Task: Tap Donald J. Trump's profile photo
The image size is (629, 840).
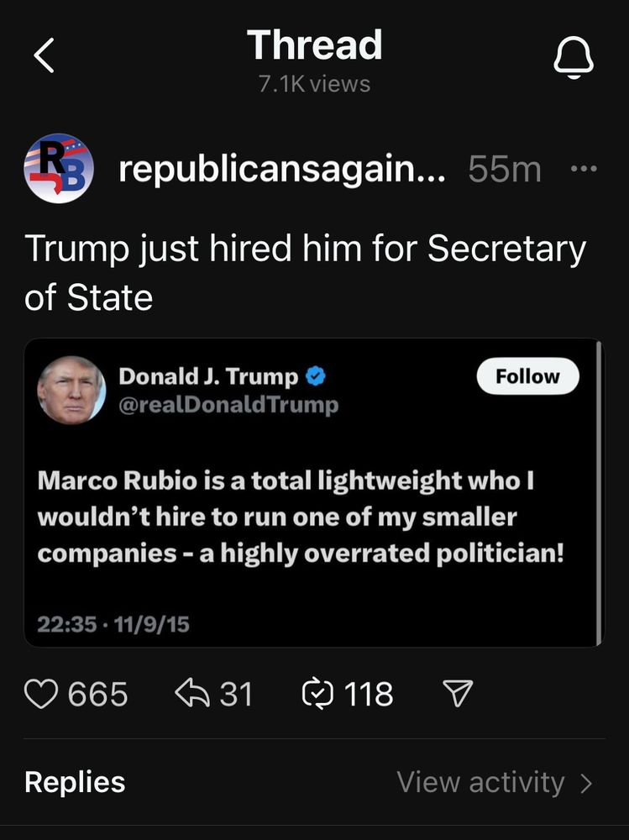Action: point(71,391)
